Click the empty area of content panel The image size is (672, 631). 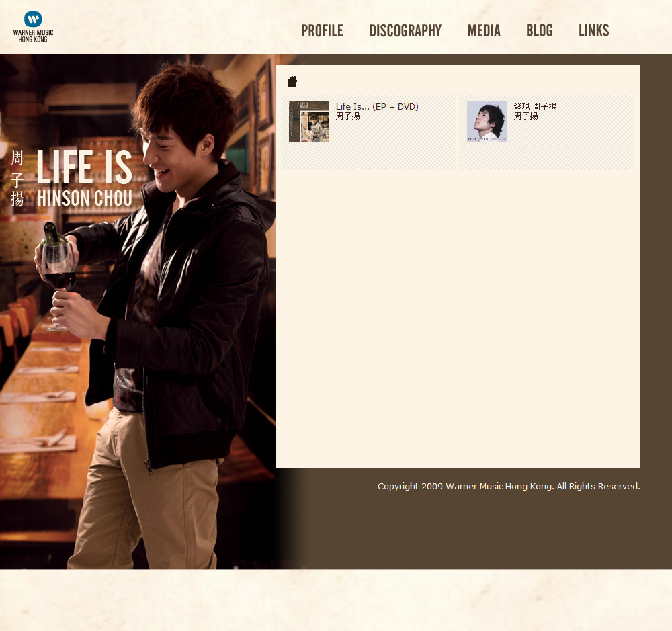[457, 316]
